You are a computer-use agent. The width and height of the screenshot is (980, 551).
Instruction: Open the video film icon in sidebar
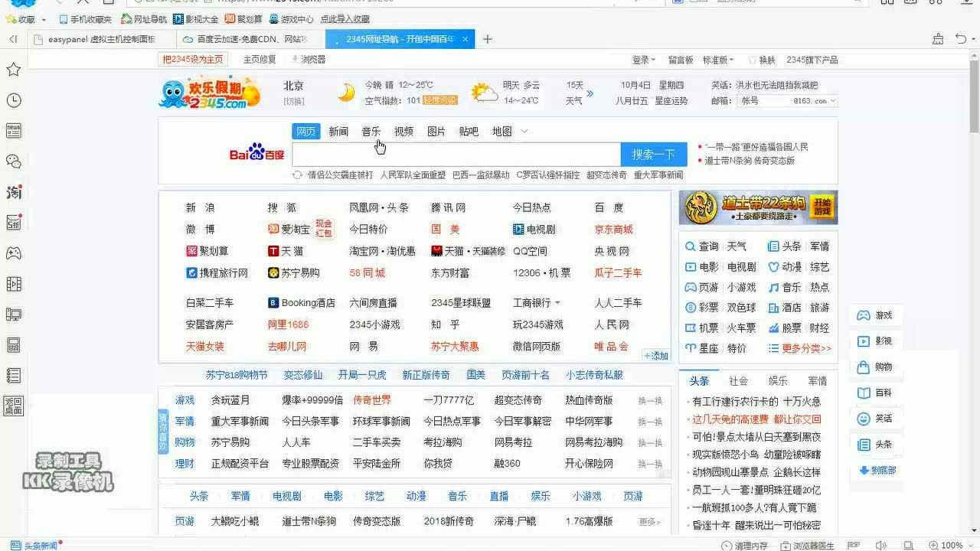[13, 284]
